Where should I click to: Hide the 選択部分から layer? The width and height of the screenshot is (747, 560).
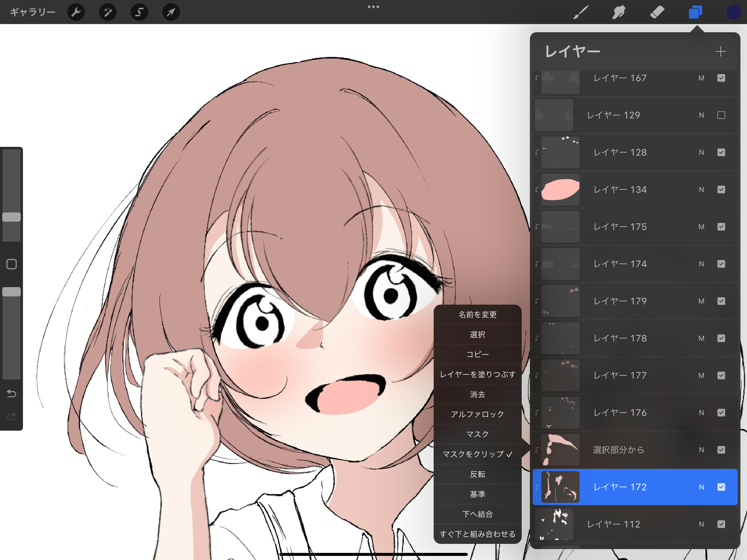coord(721,450)
